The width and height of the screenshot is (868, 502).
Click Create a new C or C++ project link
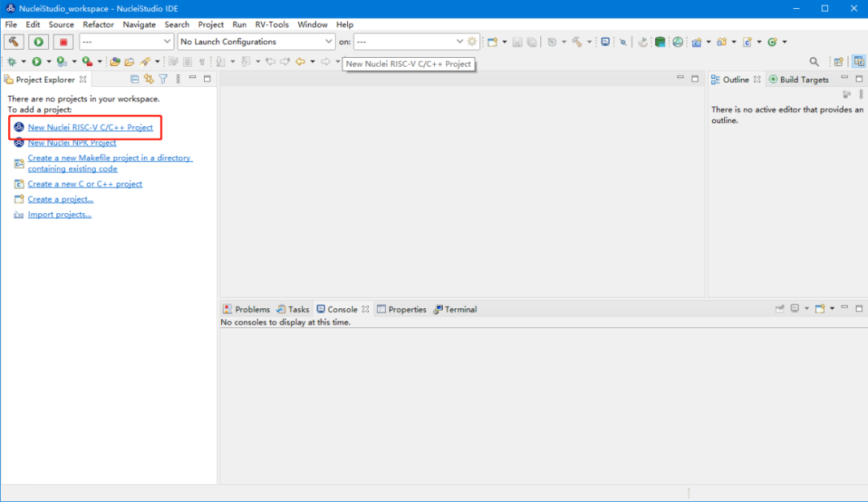(84, 184)
